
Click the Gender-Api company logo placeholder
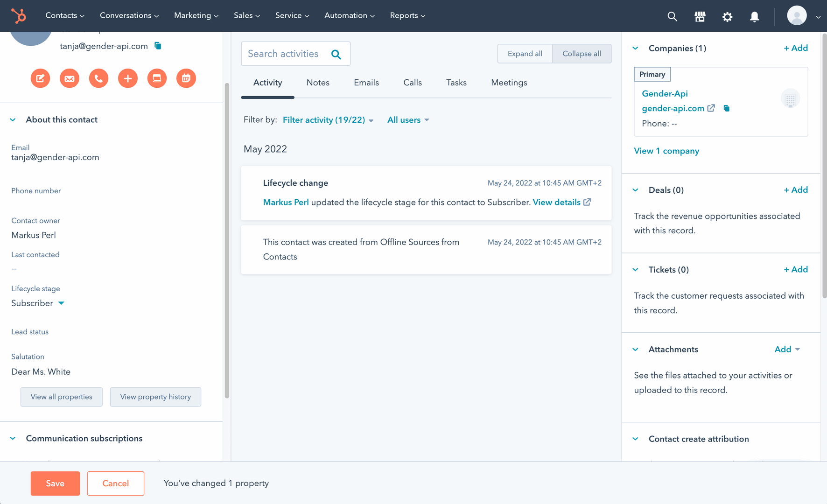tap(790, 98)
